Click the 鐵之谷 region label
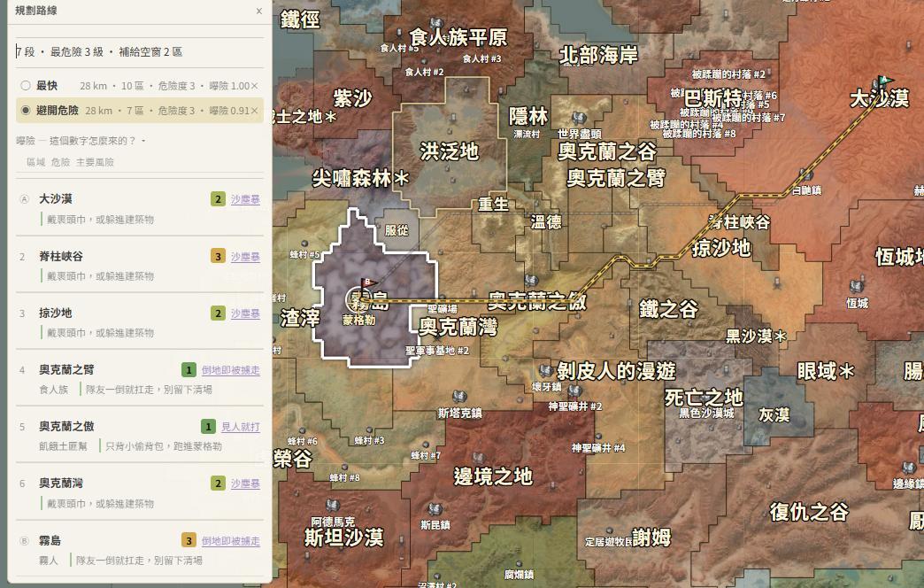Image resolution: width=924 pixels, height=588 pixels. 669,308
